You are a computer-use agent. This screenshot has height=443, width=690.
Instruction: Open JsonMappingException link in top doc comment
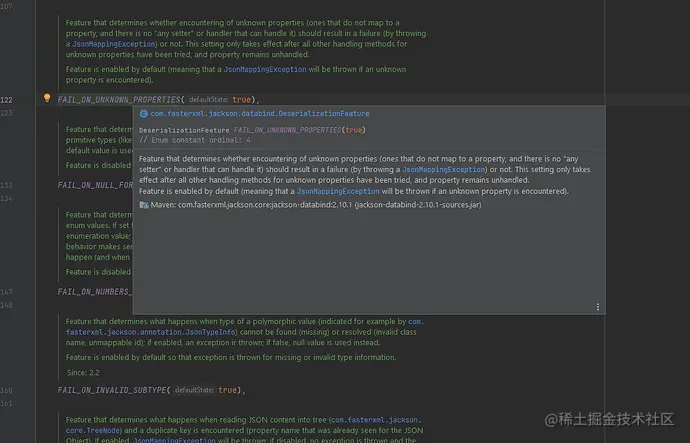pos(114,44)
